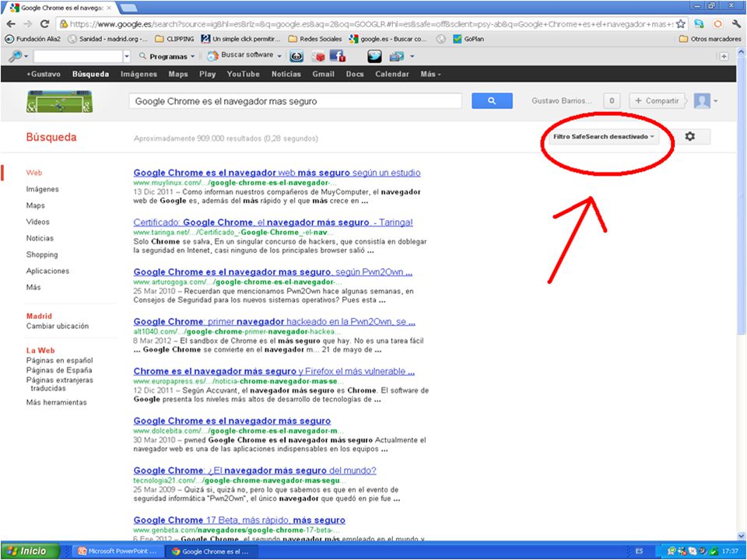Open the Chrome wrench menu
Screen dimensions: 747x560
click(x=736, y=24)
